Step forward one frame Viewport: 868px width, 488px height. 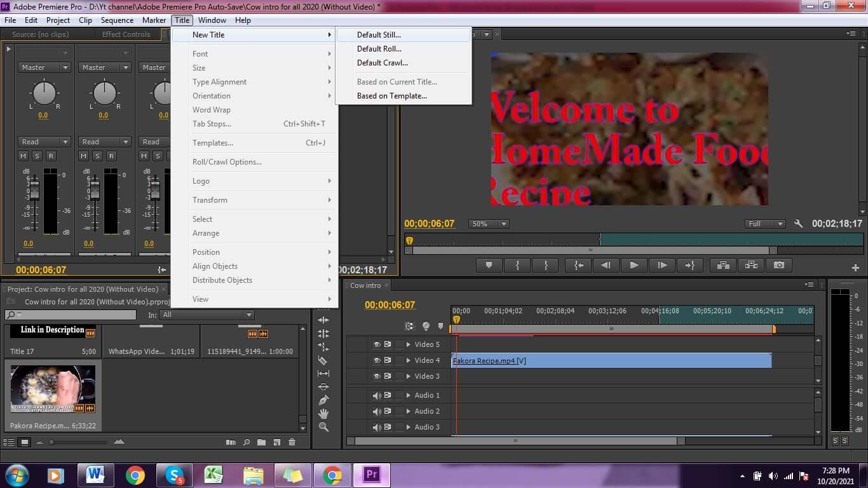click(x=662, y=266)
